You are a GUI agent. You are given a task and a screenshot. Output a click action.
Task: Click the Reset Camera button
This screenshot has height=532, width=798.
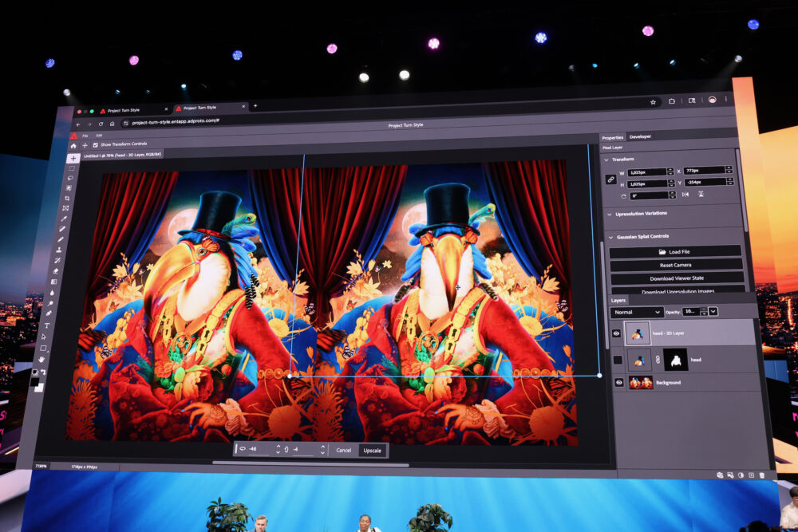(x=675, y=265)
